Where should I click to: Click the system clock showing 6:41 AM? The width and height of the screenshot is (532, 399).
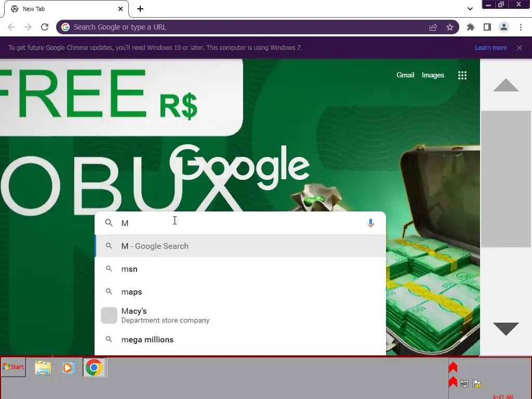tap(503, 396)
